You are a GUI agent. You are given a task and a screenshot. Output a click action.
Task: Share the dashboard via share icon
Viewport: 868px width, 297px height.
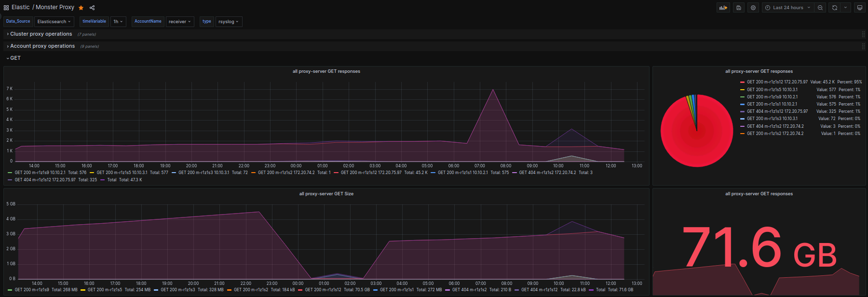coord(92,8)
